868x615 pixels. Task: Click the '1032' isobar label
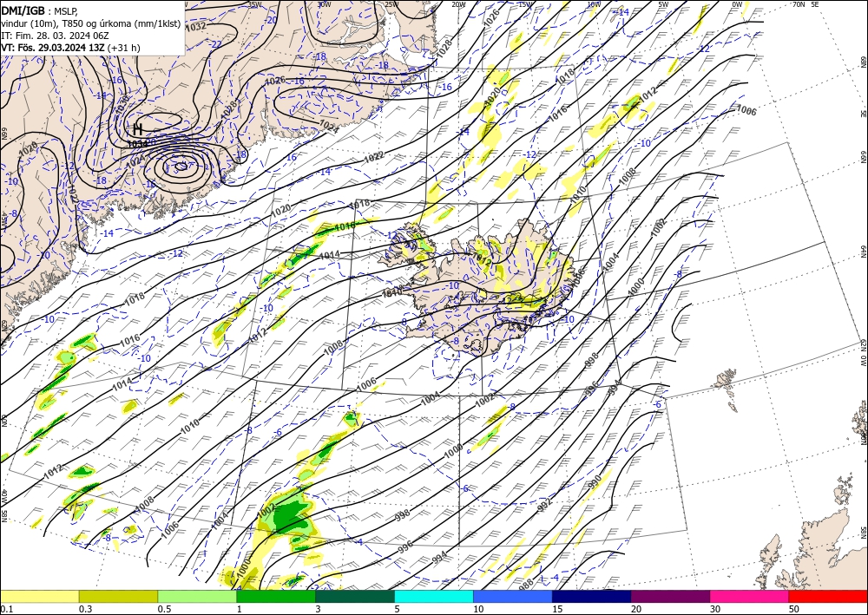tap(196, 26)
